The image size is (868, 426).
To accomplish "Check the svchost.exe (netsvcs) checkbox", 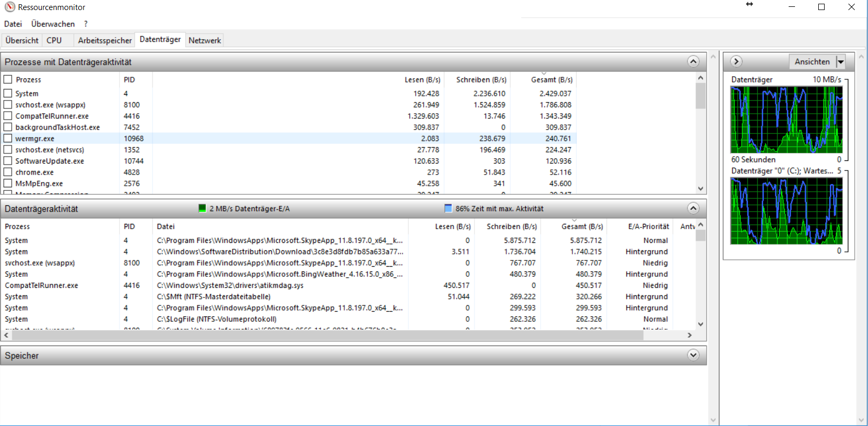I will click(8, 150).
